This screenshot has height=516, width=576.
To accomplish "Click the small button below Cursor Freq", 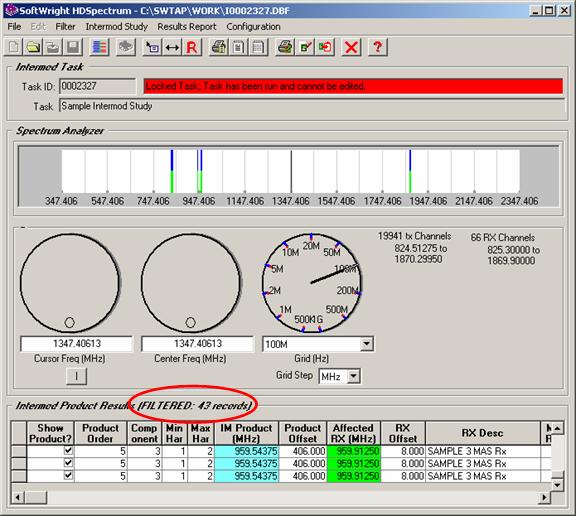I will coord(76,376).
